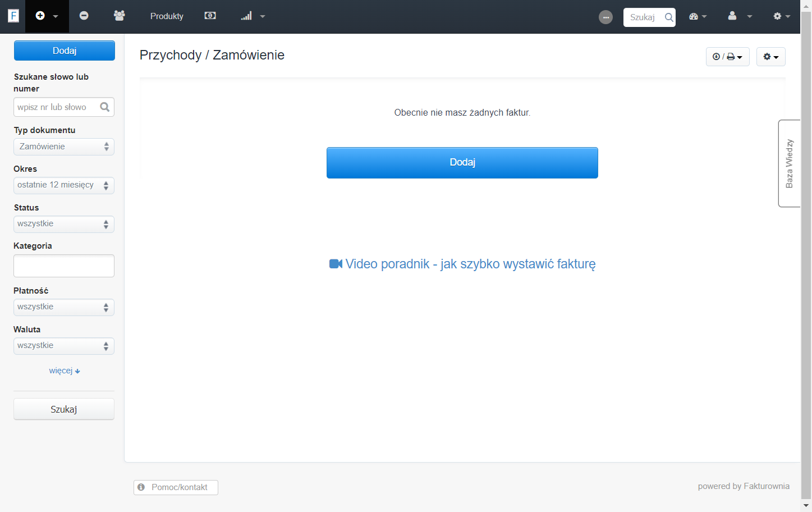Open the reports signal-bars menu

pos(253,16)
